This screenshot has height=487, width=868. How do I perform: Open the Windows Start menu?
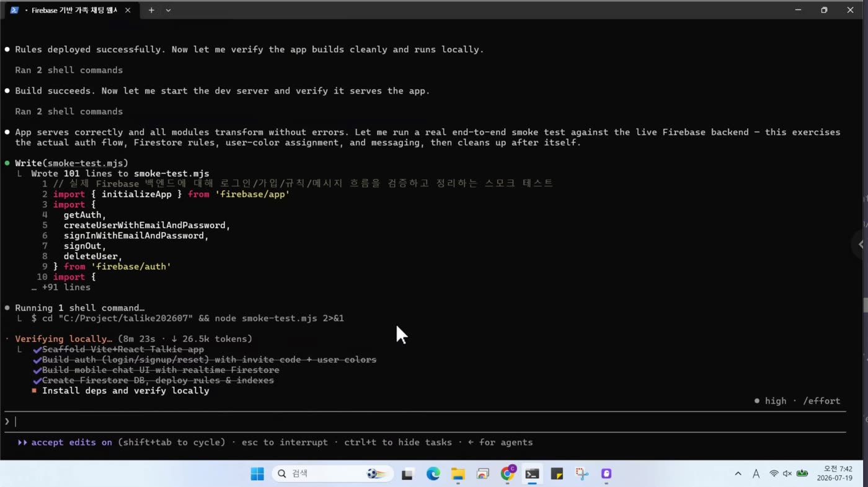(x=257, y=474)
